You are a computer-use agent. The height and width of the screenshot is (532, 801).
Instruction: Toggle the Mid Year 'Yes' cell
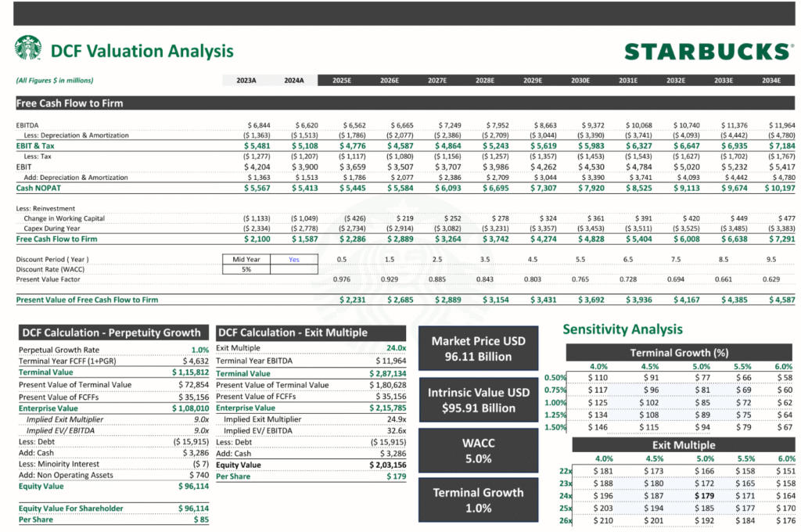point(294,259)
